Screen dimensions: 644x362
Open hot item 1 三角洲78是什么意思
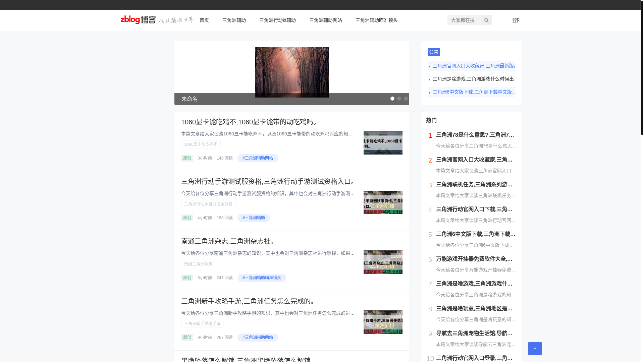pos(475,135)
